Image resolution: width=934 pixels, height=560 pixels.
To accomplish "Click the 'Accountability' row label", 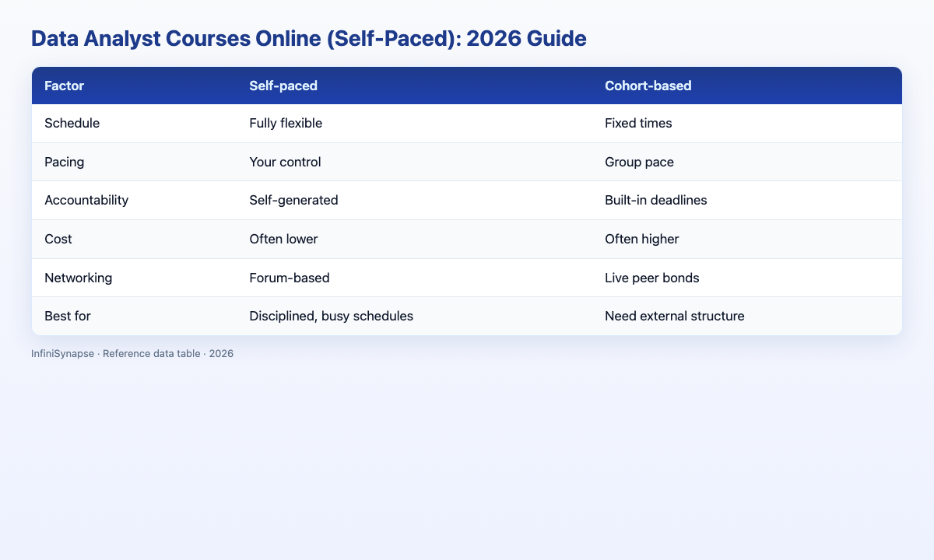I will pyautogui.click(x=87, y=201).
